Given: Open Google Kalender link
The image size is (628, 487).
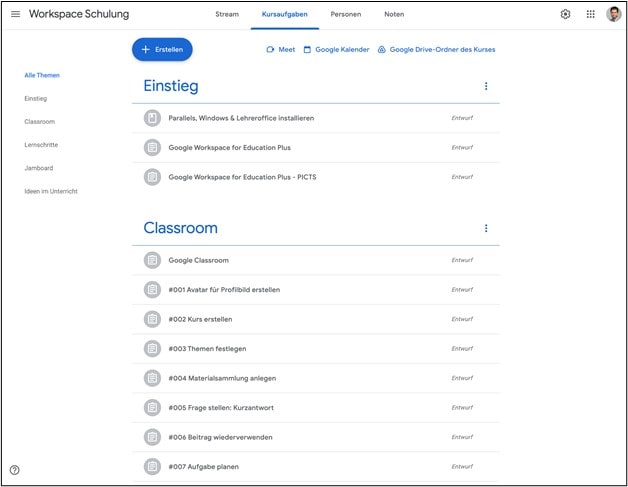Looking at the screenshot, I should pyautogui.click(x=336, y=50).
